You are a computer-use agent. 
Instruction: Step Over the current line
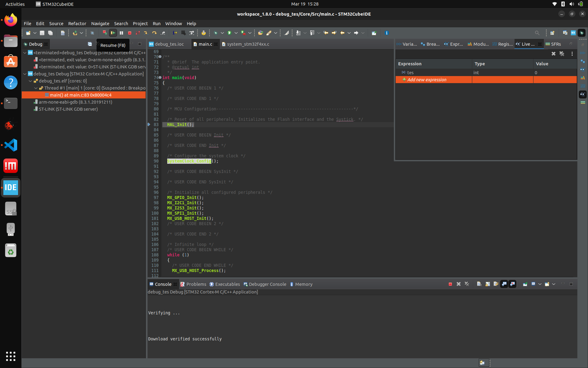coord(154,33)
